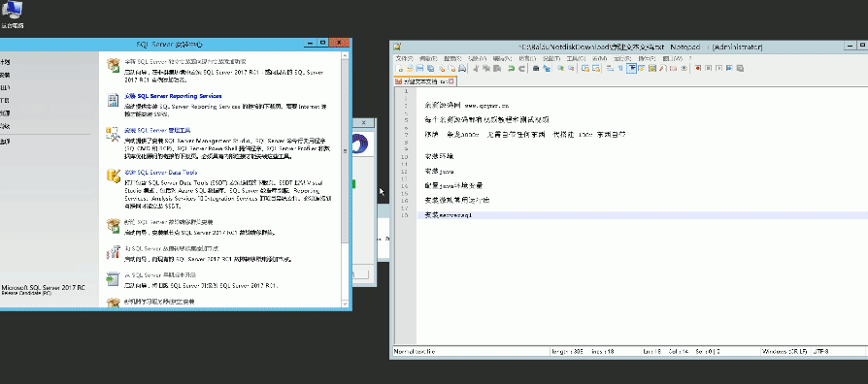Open the 编辑 (Edit) menu in Notepad++
868x384 pixels.
428,58
